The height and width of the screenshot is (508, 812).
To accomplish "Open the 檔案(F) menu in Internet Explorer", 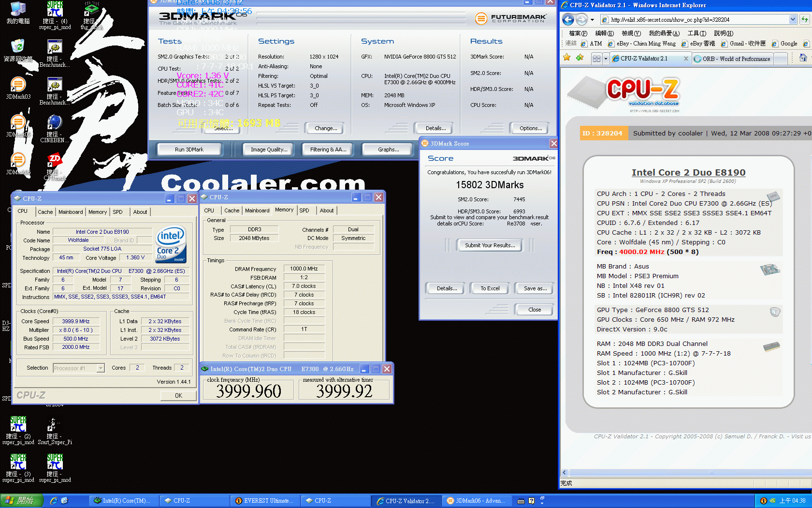I will tap(578, 33).
